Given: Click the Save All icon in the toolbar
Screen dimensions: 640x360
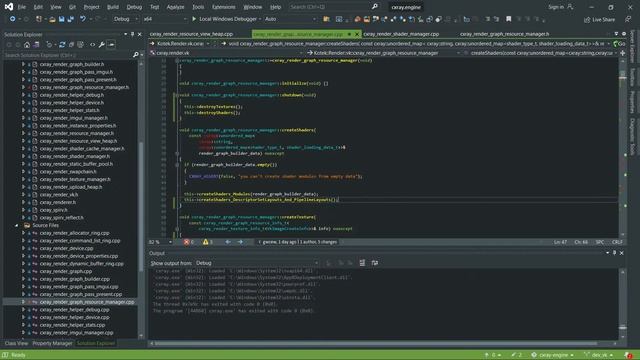Looking at the screenshot, I should click(x=70, y=19).
